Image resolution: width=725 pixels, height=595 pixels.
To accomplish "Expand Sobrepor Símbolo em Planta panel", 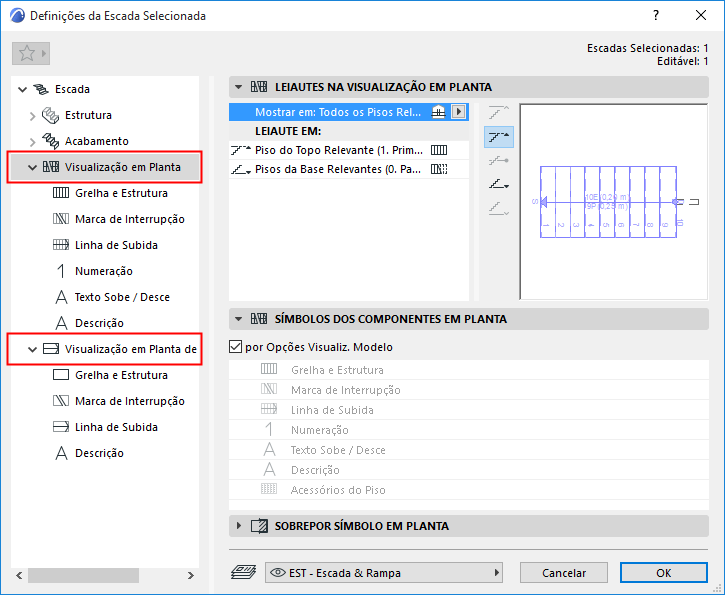I will click(239, 526).
